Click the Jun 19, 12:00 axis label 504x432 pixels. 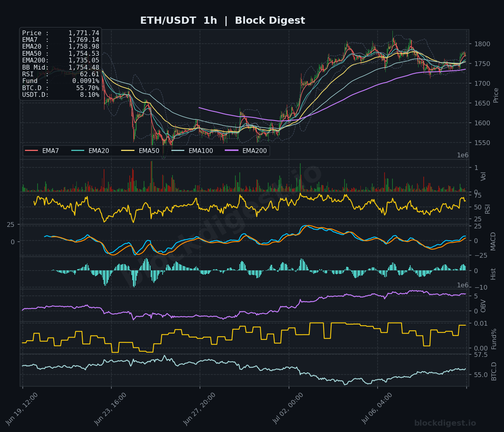[22, 409]
